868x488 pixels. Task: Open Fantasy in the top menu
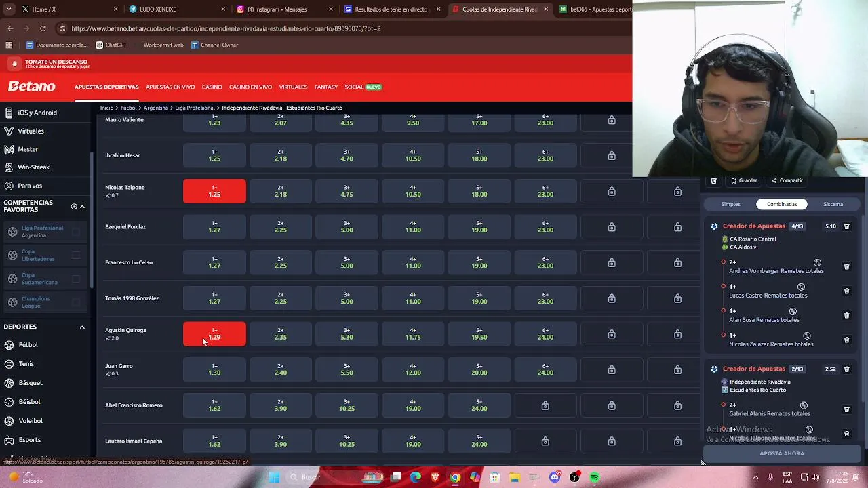click(326, 87)
